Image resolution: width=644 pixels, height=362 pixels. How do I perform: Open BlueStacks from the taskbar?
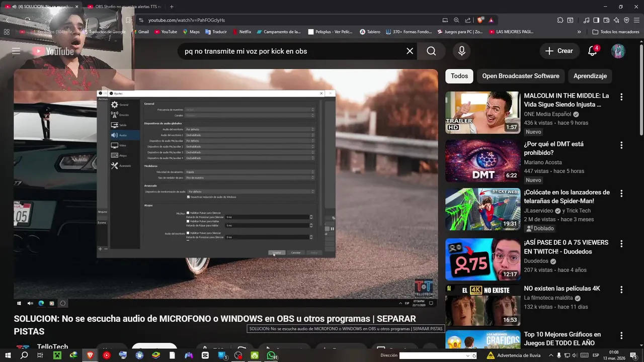coord(156,355)
